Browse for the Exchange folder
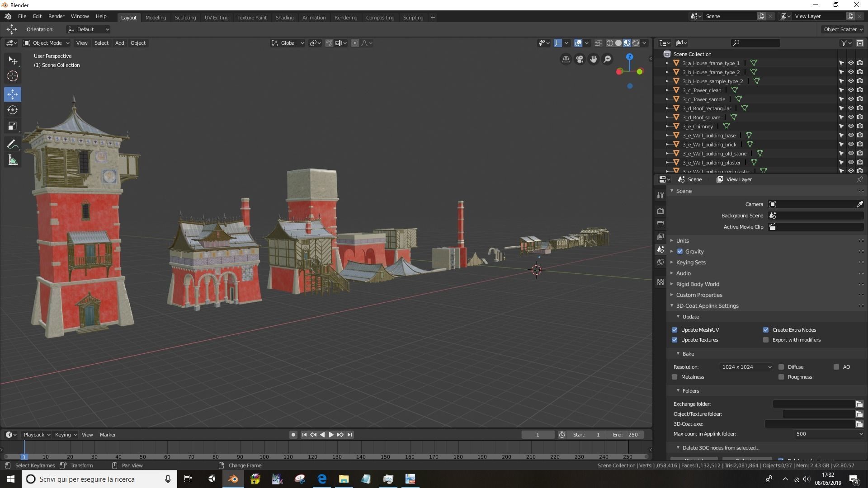The width and height of the screenshot is (868, 488). click(859, 404)
